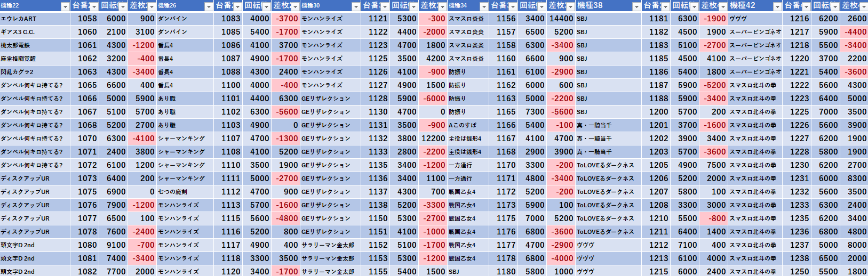868x276 pixels.
Task: Select 一方通行 cell in row 1135
Action: 468,165
